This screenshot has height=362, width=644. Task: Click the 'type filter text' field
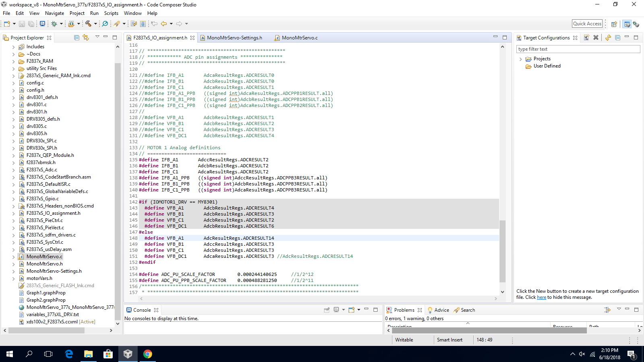click(x=578, y=49)
